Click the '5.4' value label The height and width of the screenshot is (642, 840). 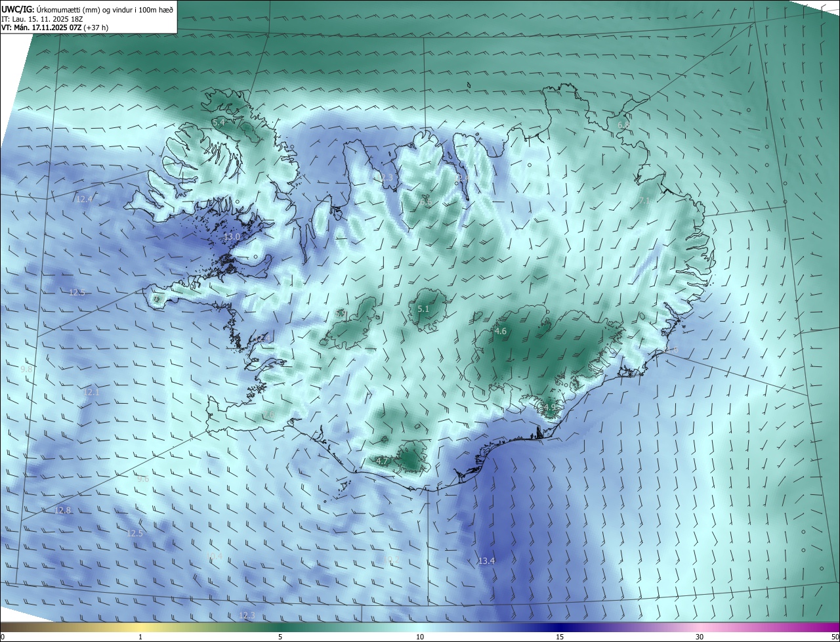[219, 123]
